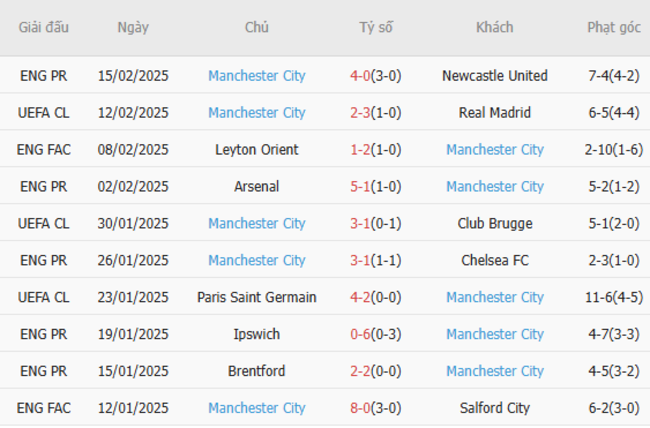Image resolution: width=650 pixels, height=428 pixels.
Task: Click the "Giải đấu" column header
Action: pos(44,28)
